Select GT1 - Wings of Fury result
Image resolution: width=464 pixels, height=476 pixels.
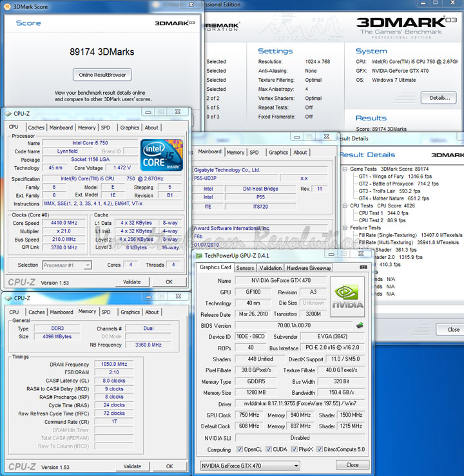coord(395,176)
